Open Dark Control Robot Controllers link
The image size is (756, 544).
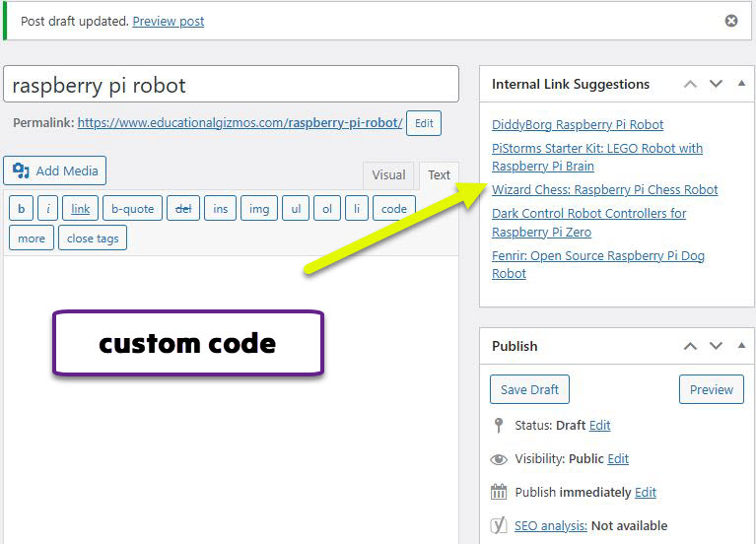pyautogui.click(x=588, y=223)
